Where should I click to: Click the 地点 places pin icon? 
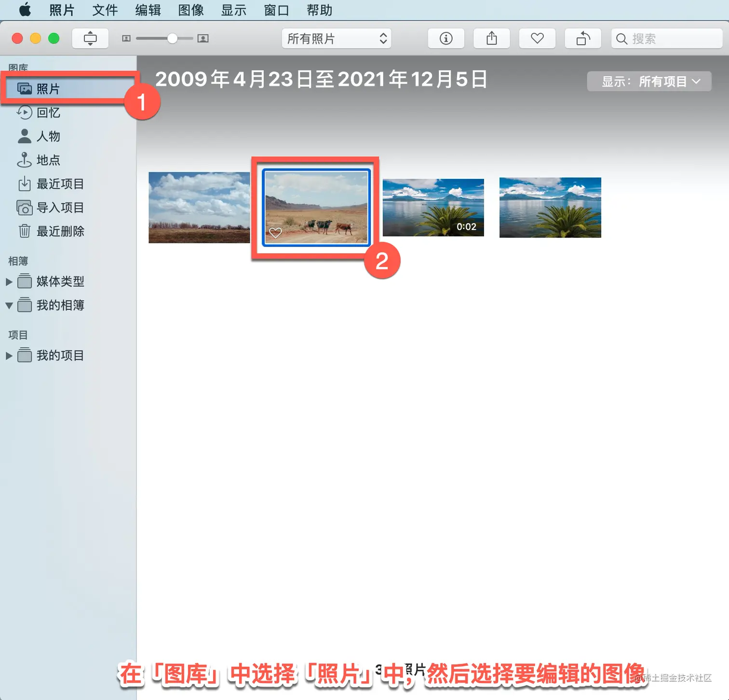tap(25, 160)
